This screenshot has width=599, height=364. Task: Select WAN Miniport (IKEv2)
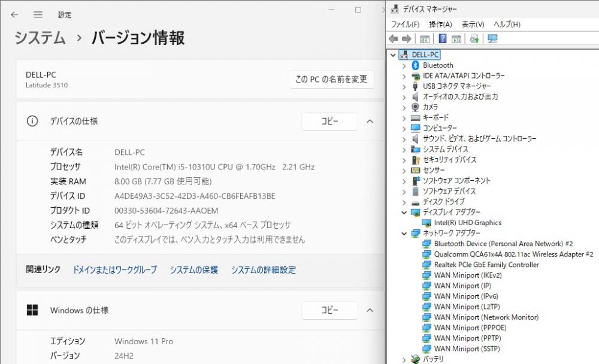click(468, 275)
